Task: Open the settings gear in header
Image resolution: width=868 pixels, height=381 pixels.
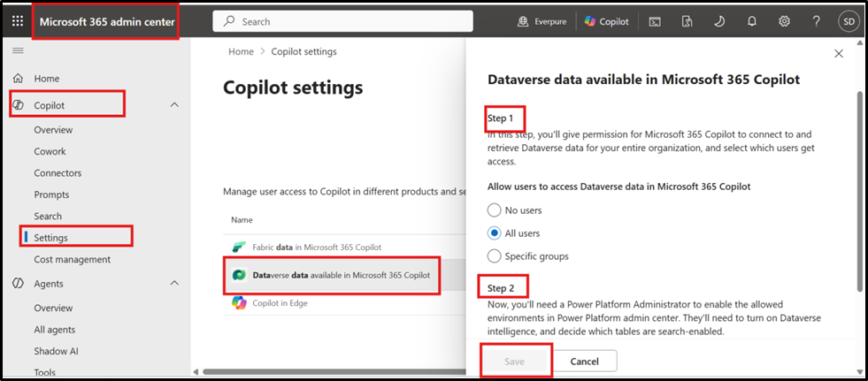Action: tap(784, 21)
